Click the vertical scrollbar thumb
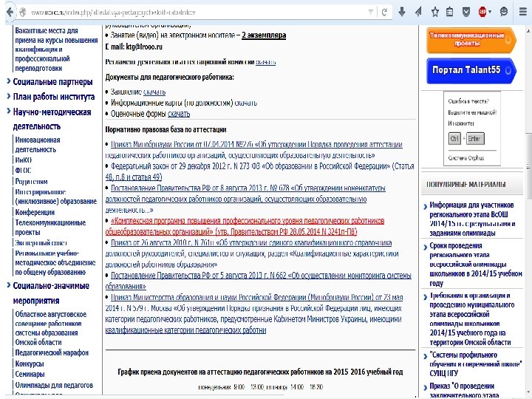This screenshot has width=532, height=399. 528,166
